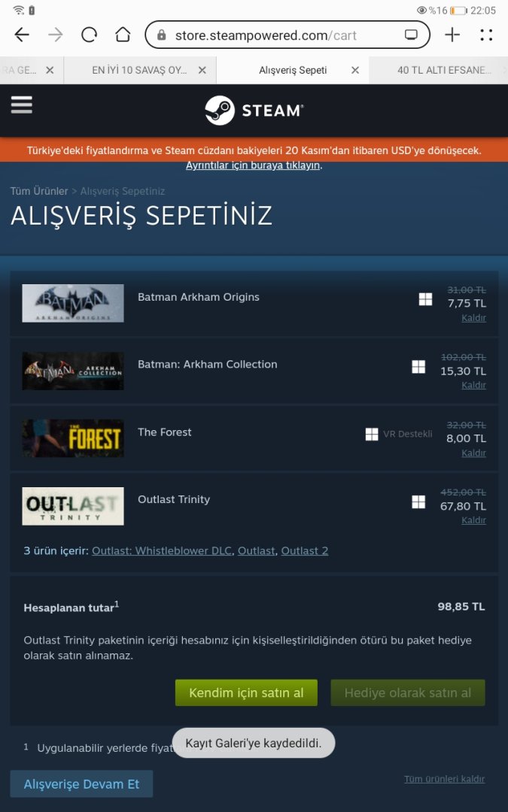The height and width of the screenshot is (812, 508).
Task: Open a new tab with the plus icon
Action: (x=452, y=35)
